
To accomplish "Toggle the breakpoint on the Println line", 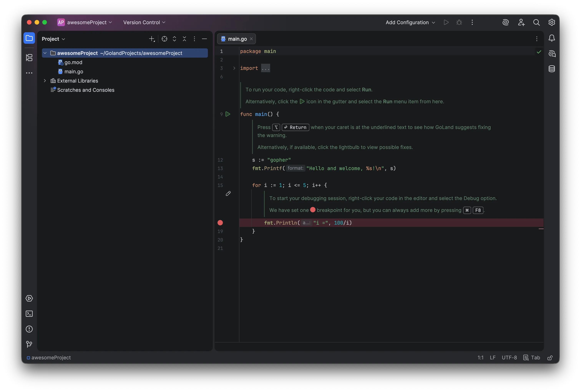I will [220, 223].
